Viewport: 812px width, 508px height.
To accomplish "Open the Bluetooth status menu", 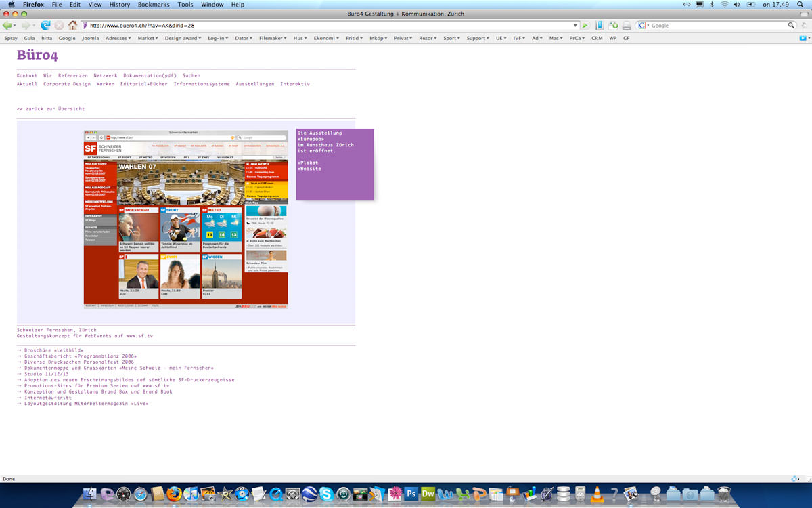I will click(x=712, y=4).
